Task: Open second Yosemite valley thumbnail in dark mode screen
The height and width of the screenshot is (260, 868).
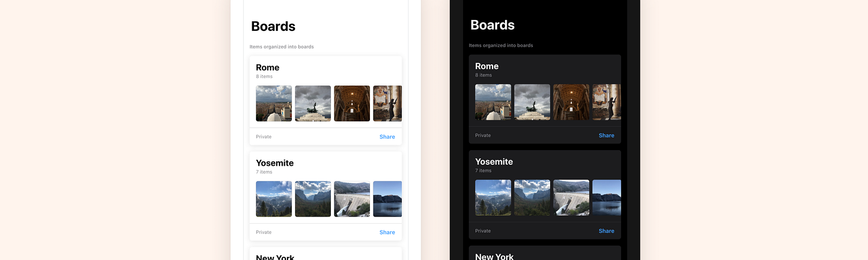Action: click(x=532, y=198)
